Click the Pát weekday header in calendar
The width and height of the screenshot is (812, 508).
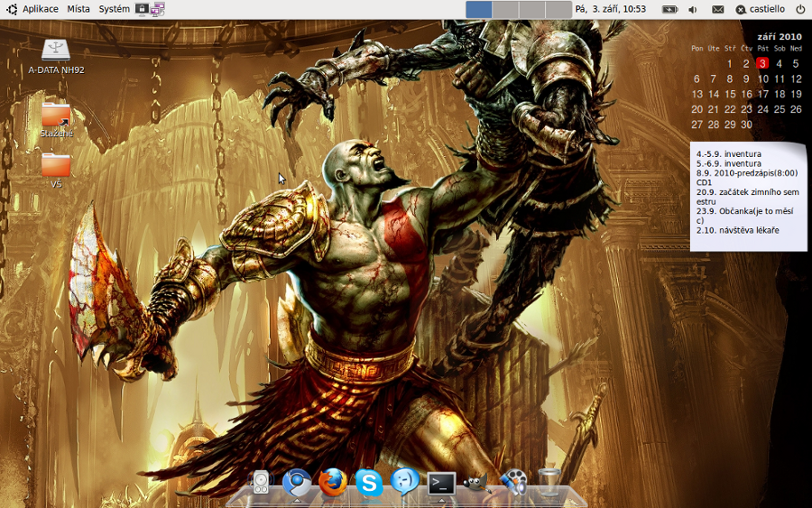pyautogui.click(x=762, y=49)
